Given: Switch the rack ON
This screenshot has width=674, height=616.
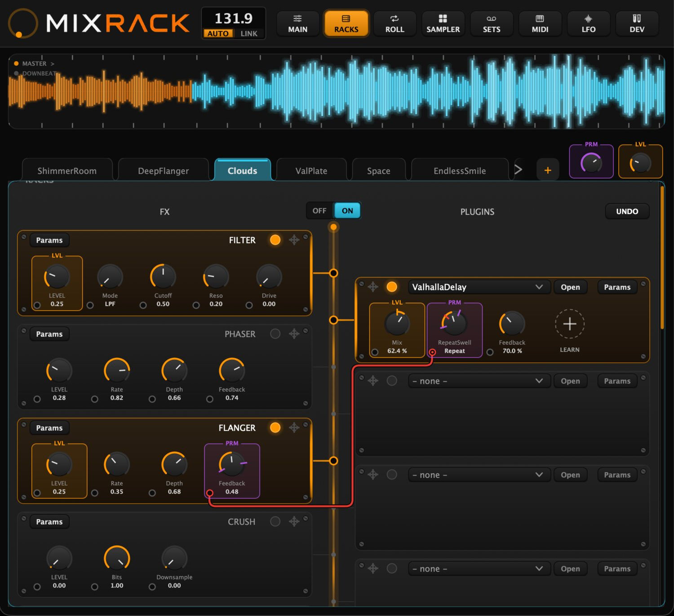Looking at the screenshot, I should [347, 211].
